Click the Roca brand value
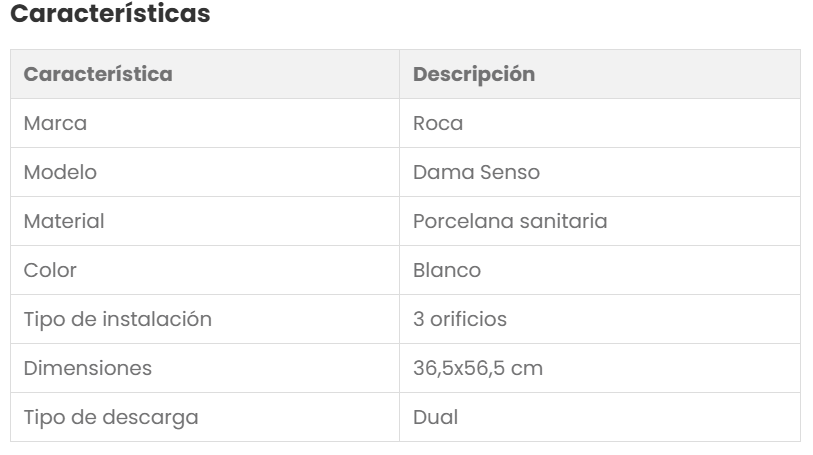The height and width of the screenshot is (455, 813). click(x=438, y=124)
